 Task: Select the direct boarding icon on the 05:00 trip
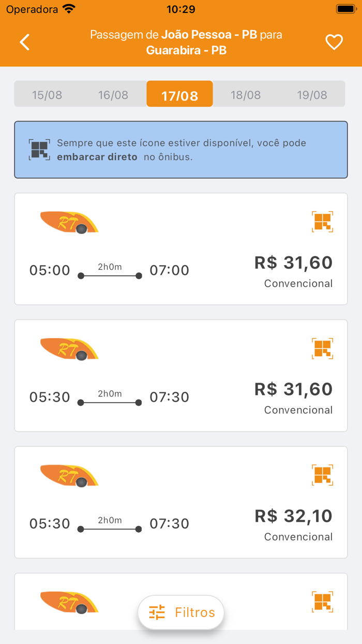pyautogui.click(x=322, y=222)
